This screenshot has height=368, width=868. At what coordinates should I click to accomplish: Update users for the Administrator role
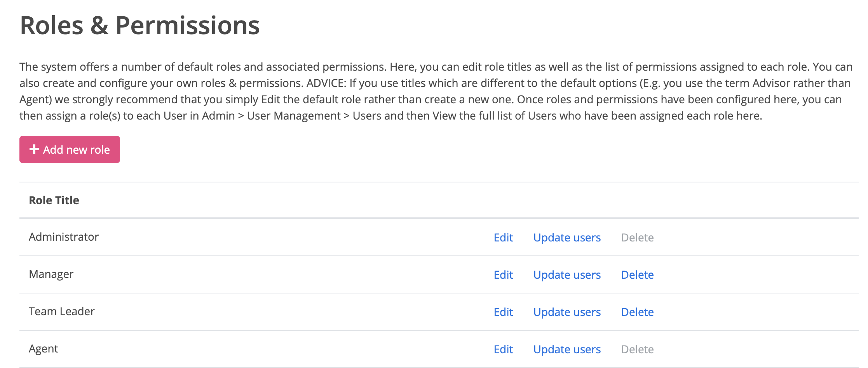click(x=567, y=238)
